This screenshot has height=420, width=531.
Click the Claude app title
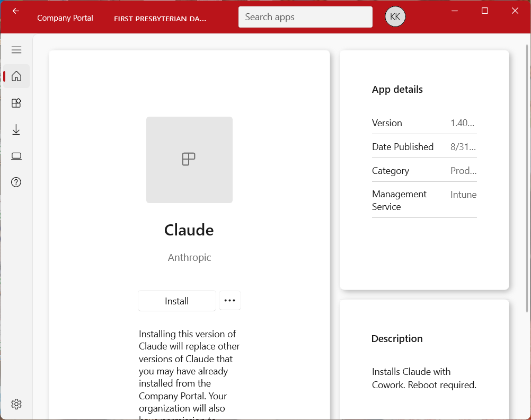(x=189, y=230)
